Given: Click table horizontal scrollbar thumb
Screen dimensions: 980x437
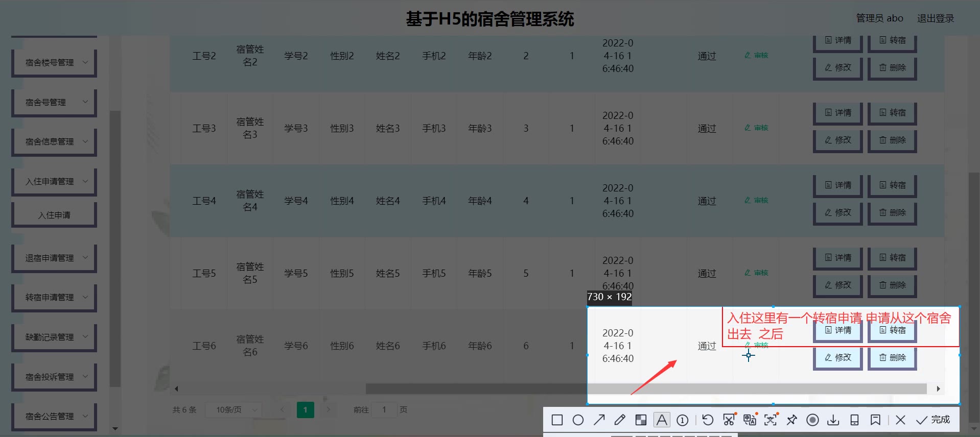Looking at the screenshot, I should (x=646, y=389).
